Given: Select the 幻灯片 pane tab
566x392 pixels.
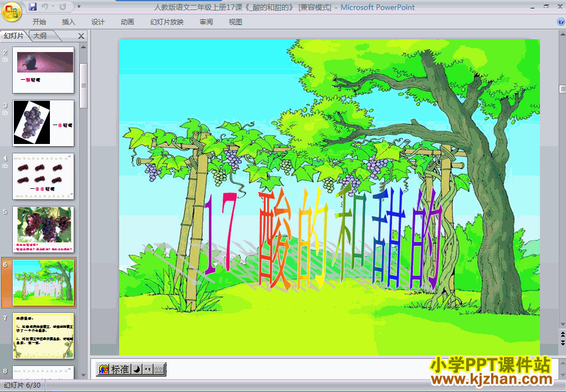Looking at the screenshot, I should [14, 35].
